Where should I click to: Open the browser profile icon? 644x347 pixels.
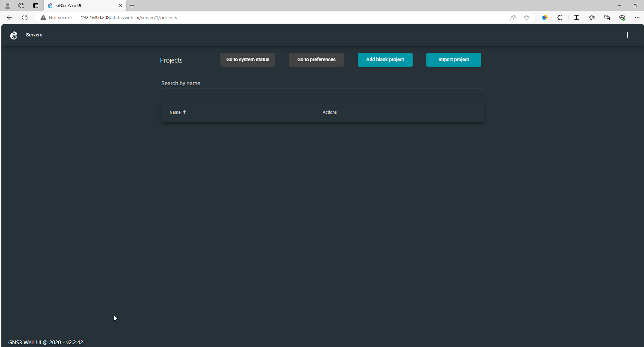tap(7, 5)
